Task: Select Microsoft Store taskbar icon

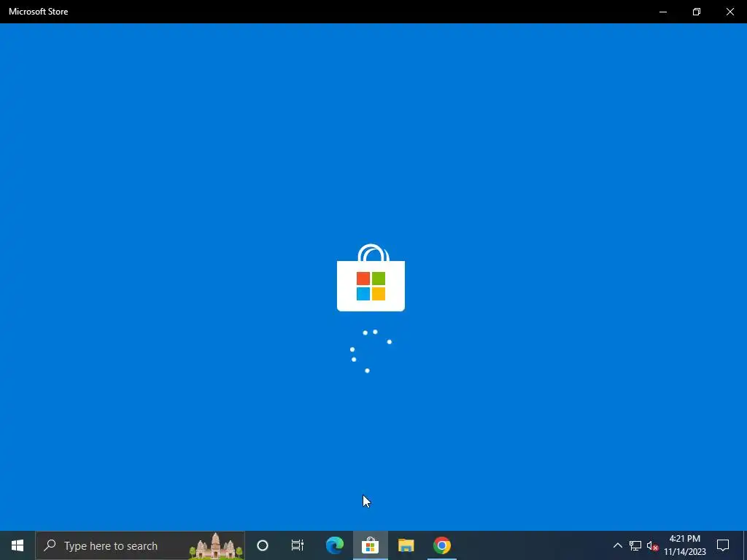Action: pos(370,545)
